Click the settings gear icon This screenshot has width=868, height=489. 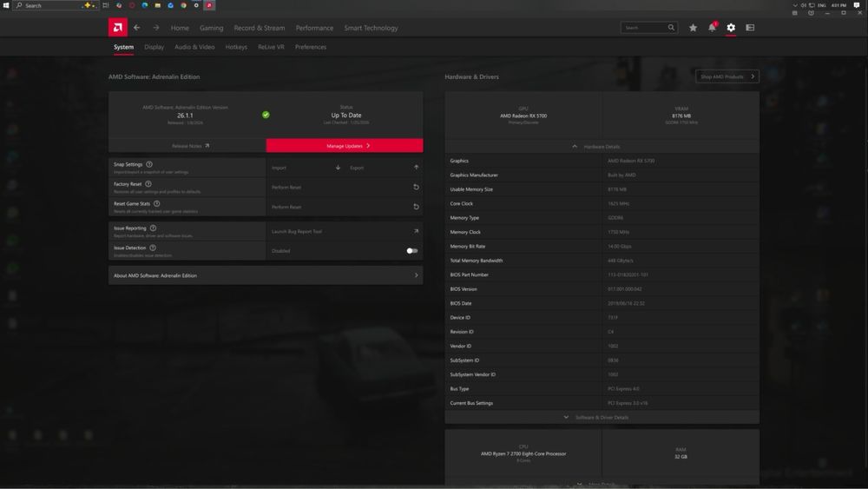731,27
